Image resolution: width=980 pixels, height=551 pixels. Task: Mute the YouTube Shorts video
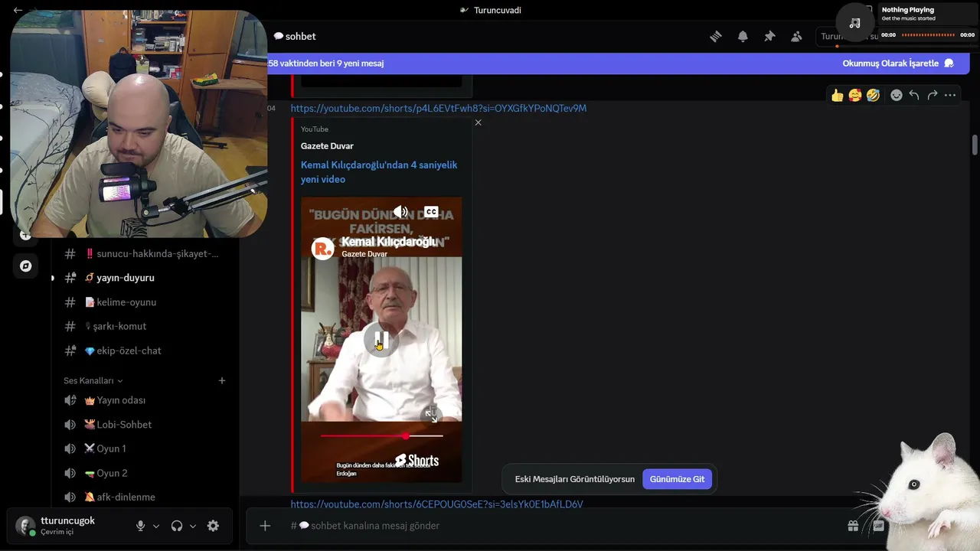(x=400, y=211)
